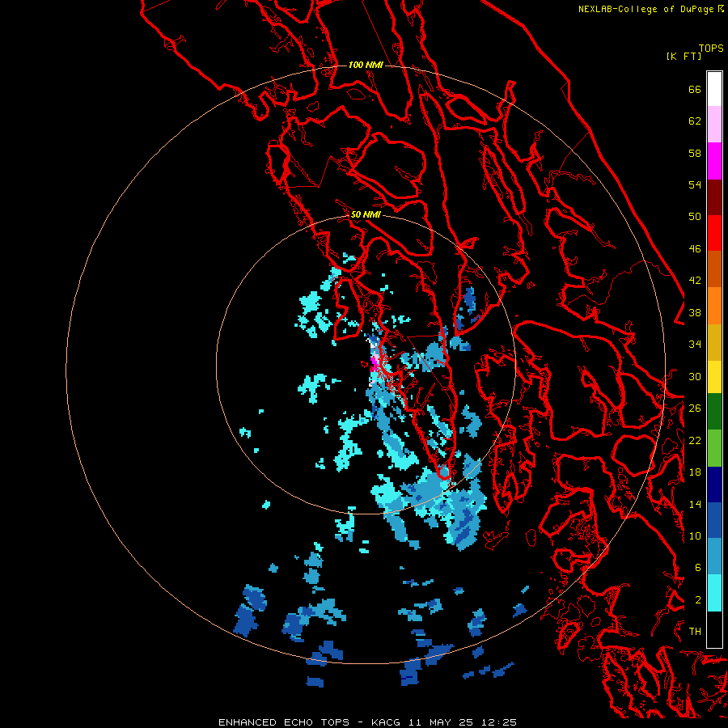Click the dark green 30 kft legend color
Viewport: 728px width, 728px height.
(714, 412)
